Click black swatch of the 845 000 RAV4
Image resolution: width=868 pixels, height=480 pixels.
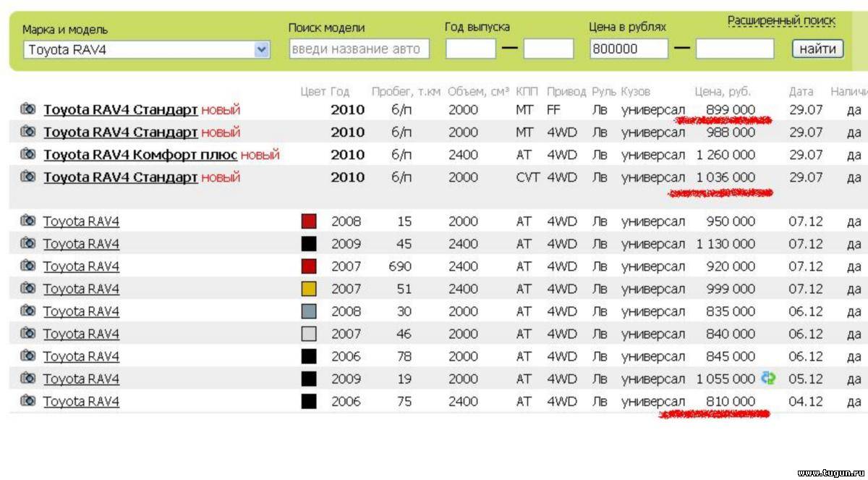click(x=309, y=356)
